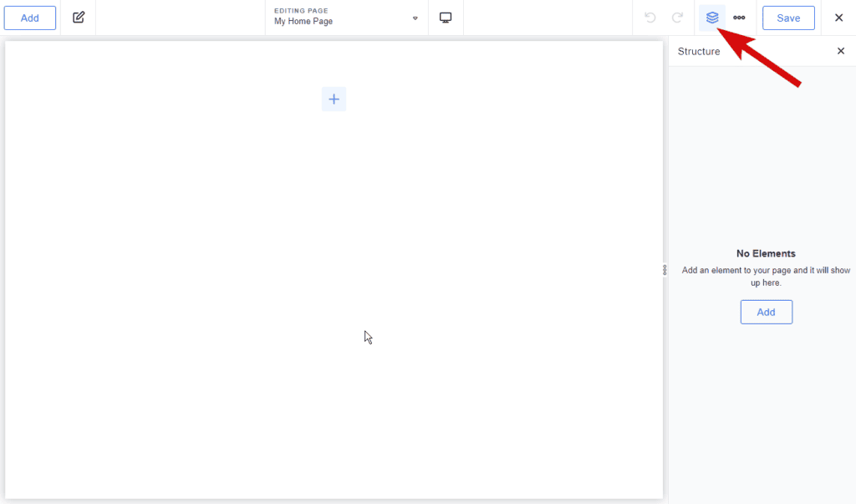Screen dimensions: 856x504
Task: Click Add under No Elements
Action: 766,312
